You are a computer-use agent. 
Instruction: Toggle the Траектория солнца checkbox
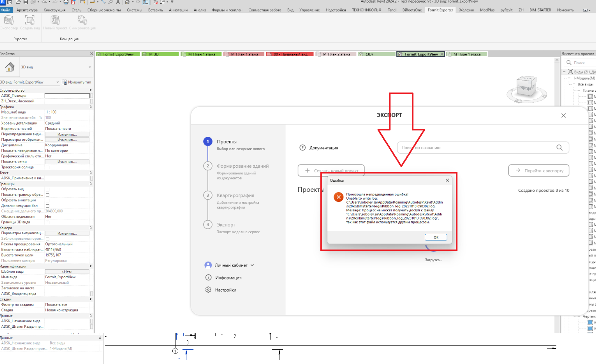click(47, 167)
